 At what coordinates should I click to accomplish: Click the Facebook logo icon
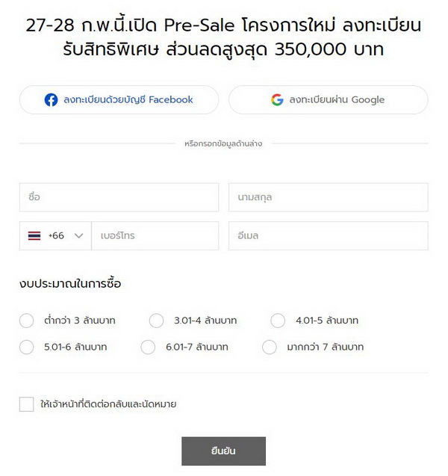click(x=51, y=100)
